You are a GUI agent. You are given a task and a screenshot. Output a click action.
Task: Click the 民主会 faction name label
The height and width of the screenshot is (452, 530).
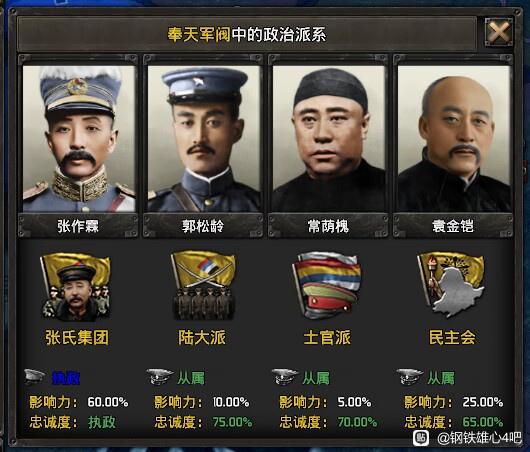coord(452,337)
